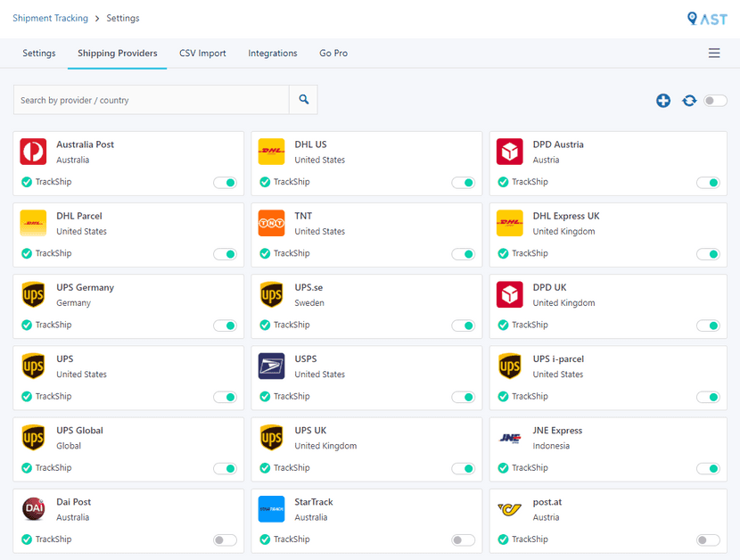
Task: Click the AST logo
Action: pyautogui.click(x=707, y=18)
